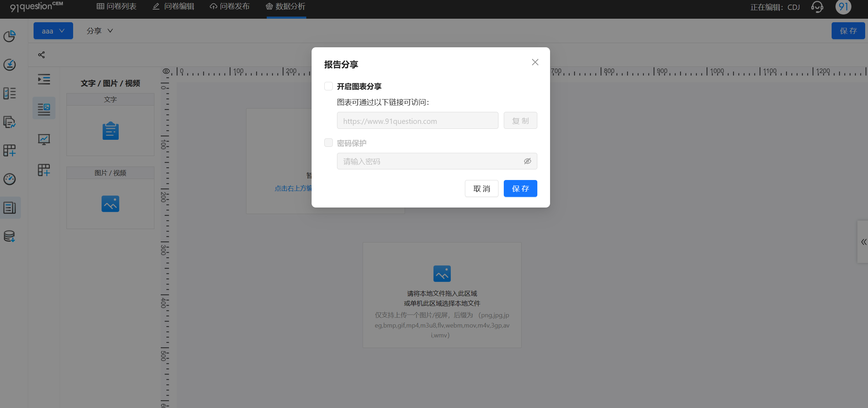Select the add table component icon

tap(44, 170)
